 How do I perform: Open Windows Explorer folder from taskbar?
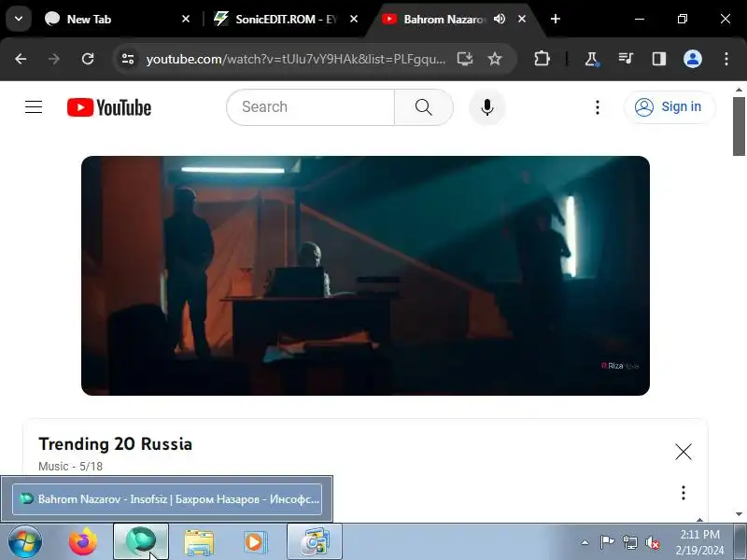[199, 542]
